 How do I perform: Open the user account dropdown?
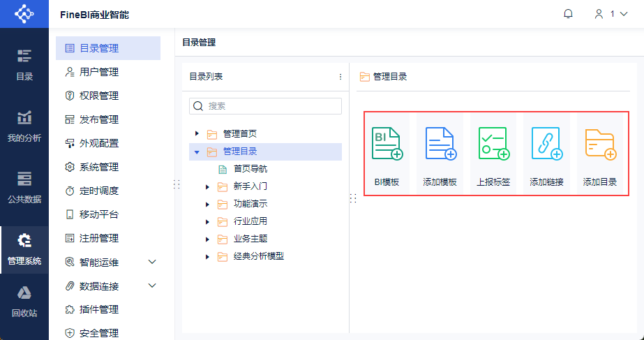tap(611, 14)
